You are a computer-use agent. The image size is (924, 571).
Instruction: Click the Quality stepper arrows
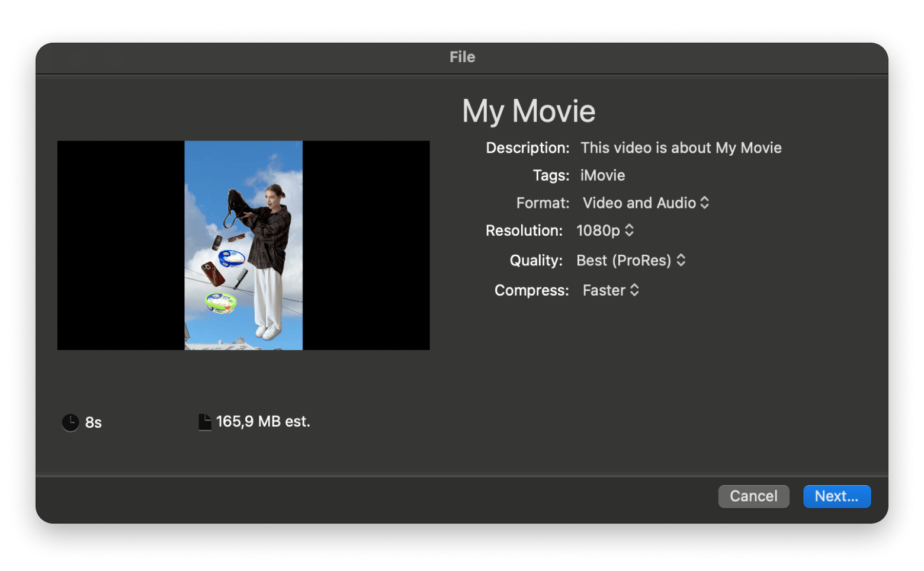pos(681,260)
